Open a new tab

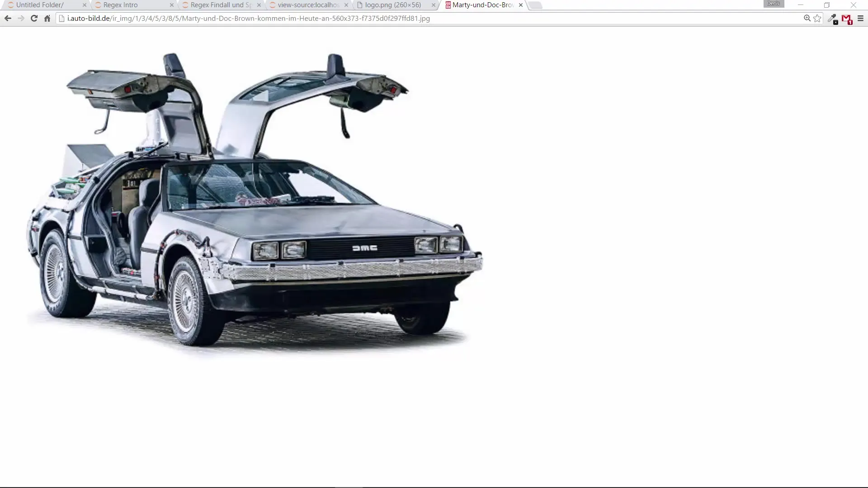(x=535, y=5)
